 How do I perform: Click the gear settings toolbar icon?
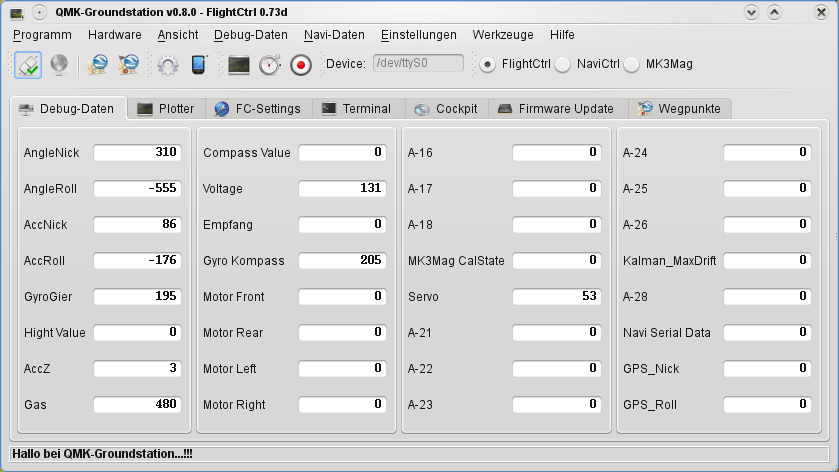pos(167,64)
